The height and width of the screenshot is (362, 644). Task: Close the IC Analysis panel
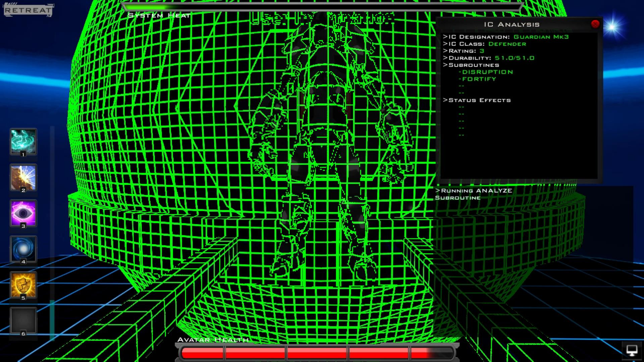tap(595, 24)
